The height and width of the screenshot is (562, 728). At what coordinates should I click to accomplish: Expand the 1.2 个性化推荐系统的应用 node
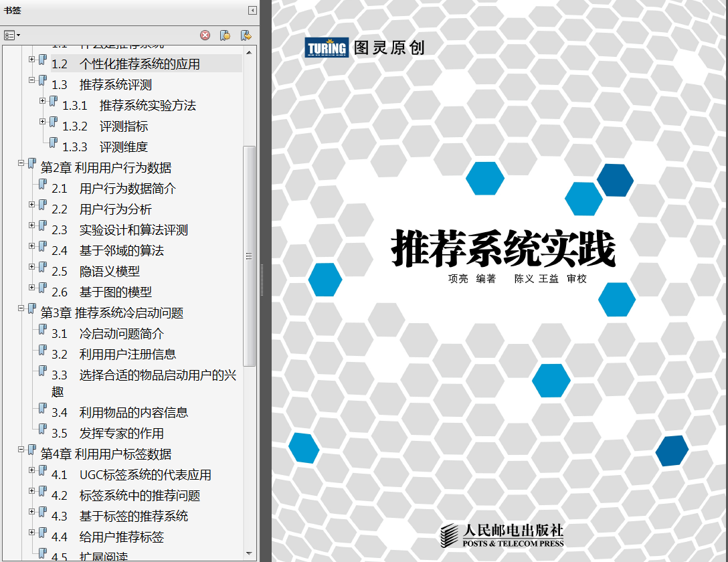tap(31, 59)
